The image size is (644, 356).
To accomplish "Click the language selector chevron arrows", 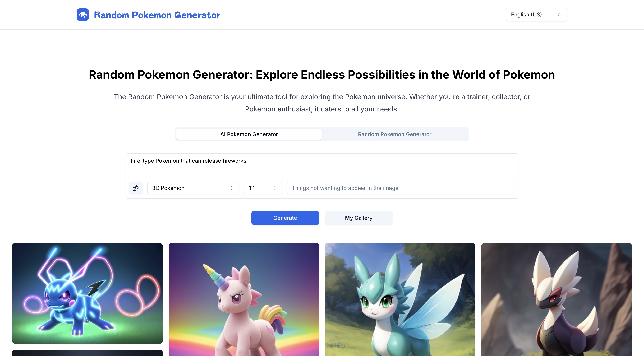I will pos(559,15).
